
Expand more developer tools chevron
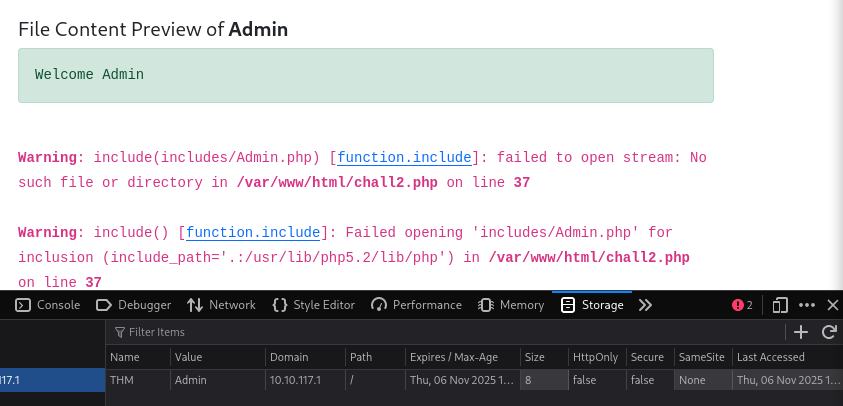coord(645,305)
